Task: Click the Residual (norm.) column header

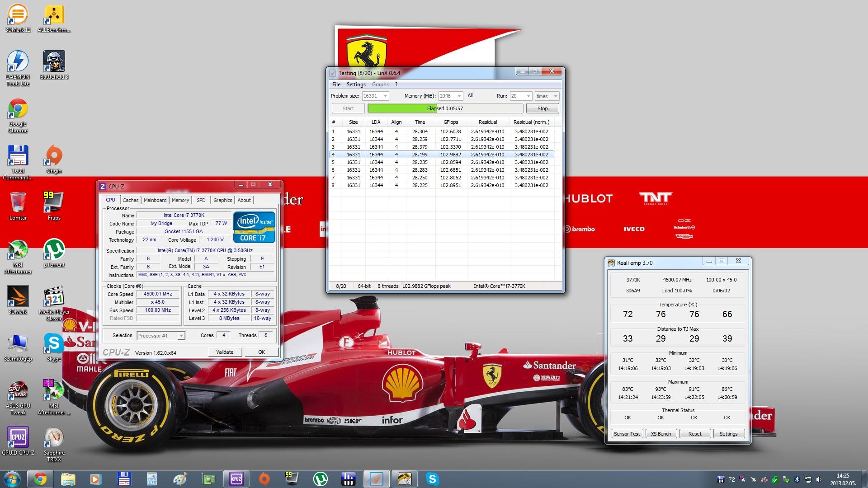Action: tap(531, 122)
